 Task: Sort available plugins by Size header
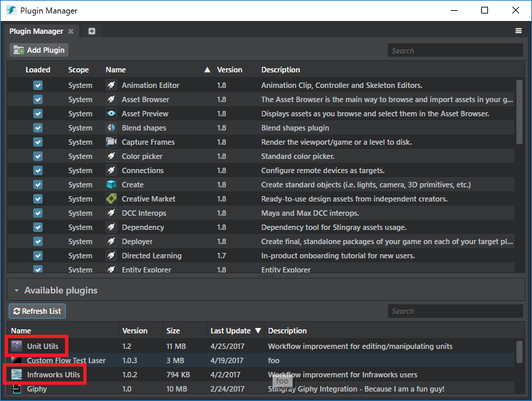tap(173, 331)
